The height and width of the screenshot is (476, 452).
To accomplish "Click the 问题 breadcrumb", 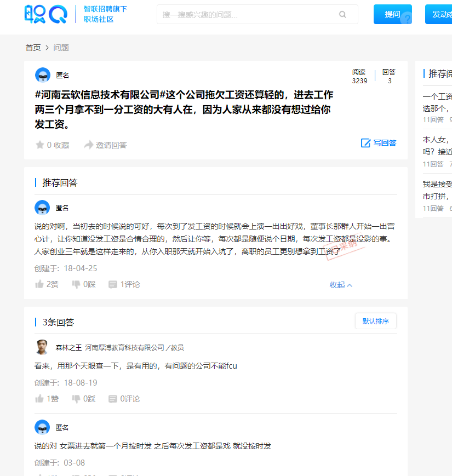I will coord(61,48).
